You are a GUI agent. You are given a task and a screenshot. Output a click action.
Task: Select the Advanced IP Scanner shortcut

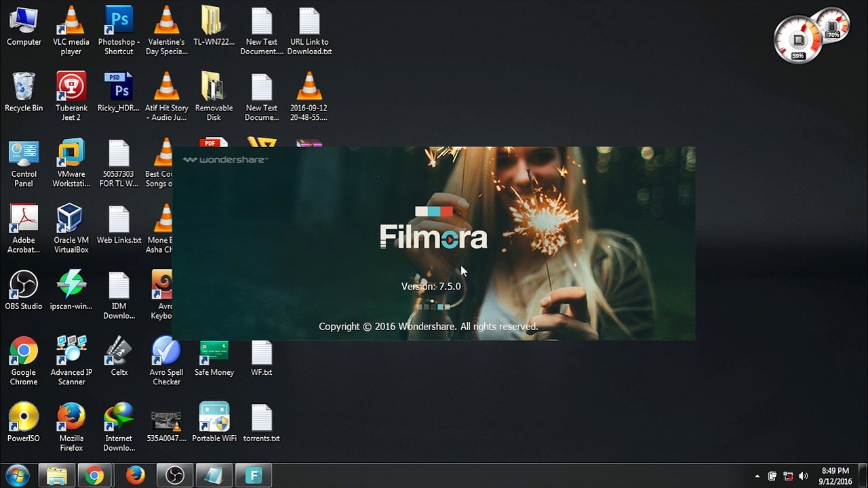[71, 361]
